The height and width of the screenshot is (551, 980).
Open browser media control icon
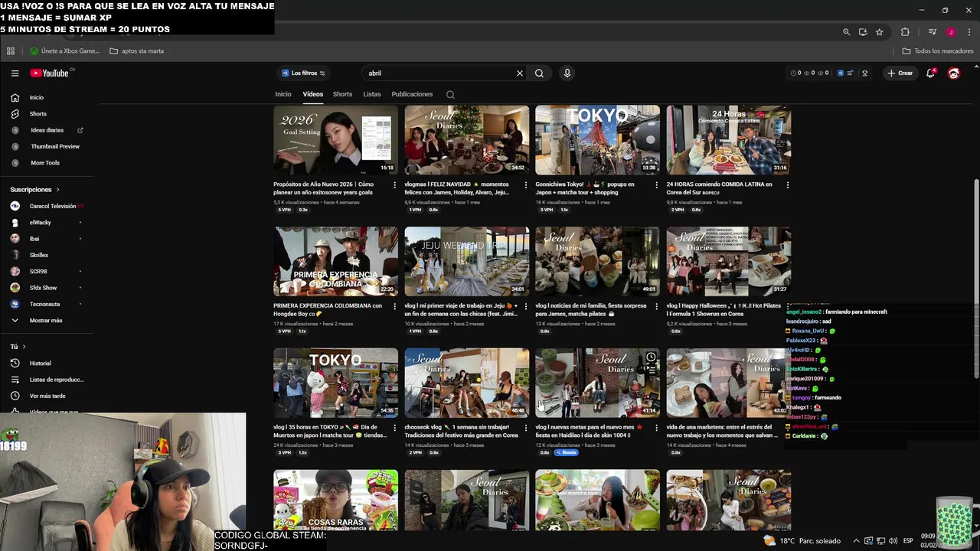(x=932, y=32)
